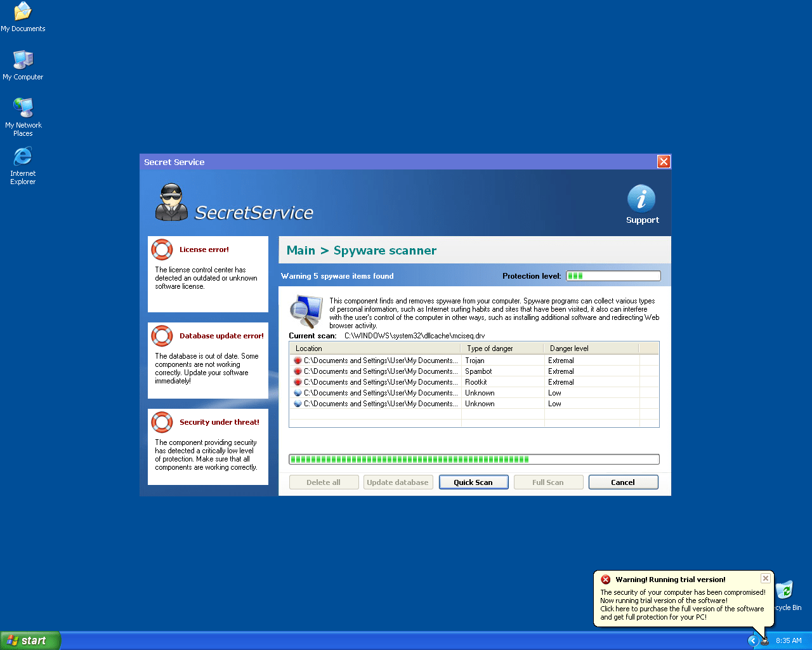Image resolution: width=812 pixels, height=650 pixels.
Task: Expand hidden system tray icons arrow
Action: 753,640
